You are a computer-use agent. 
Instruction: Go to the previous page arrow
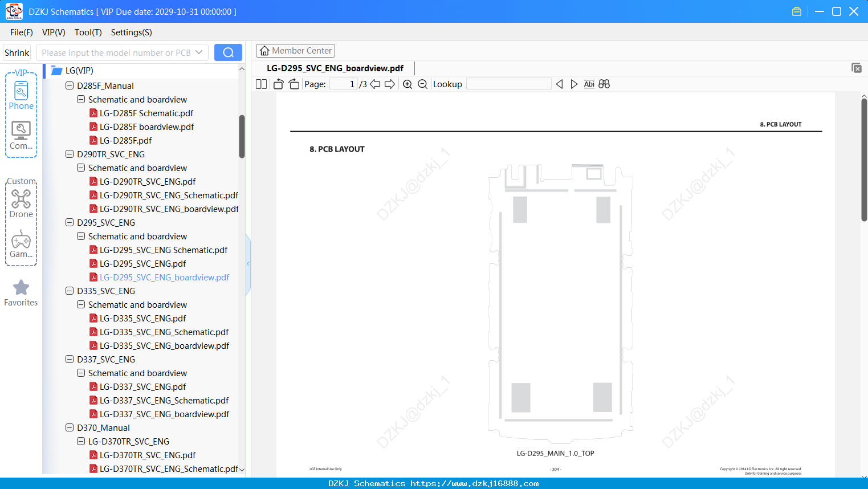tap(375, 84)
